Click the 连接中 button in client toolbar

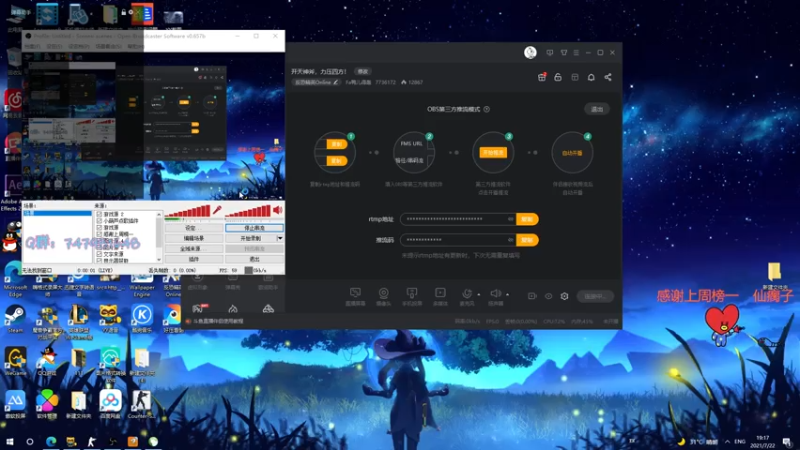tap(595, 296)
